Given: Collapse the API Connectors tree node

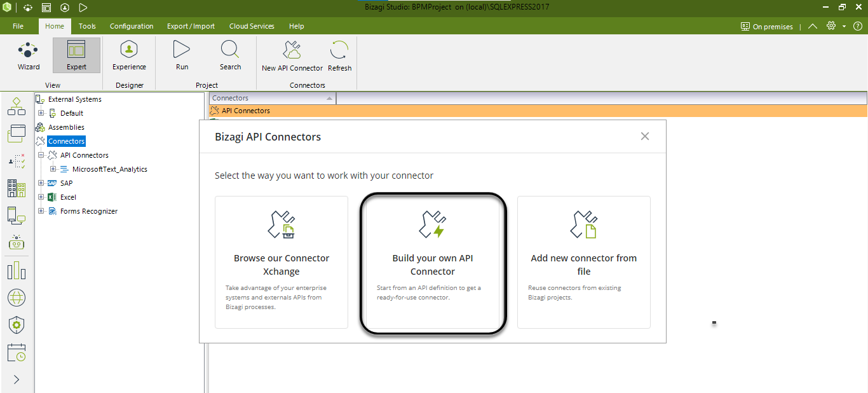Looking at the screenshot, I should 41,155.
